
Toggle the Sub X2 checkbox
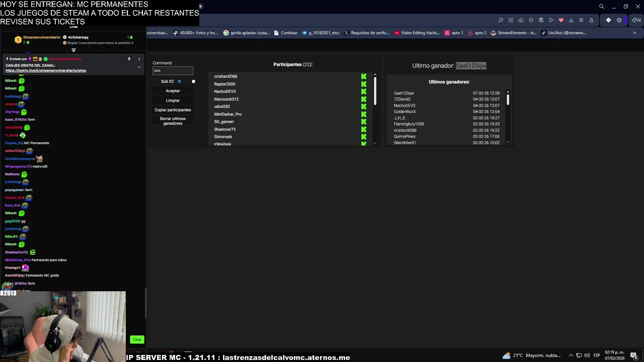click(193, 81)
